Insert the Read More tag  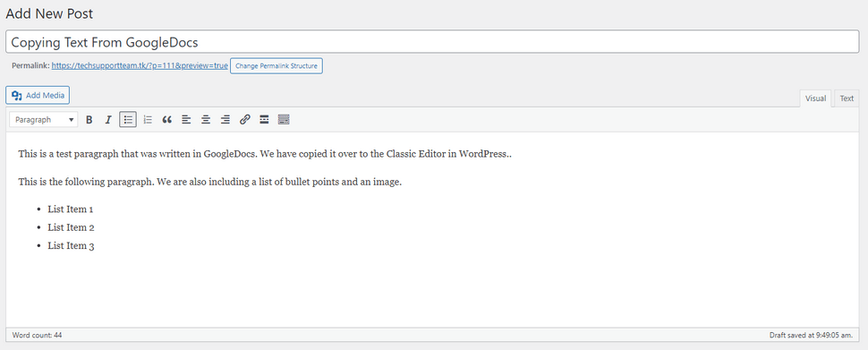[264, 120]
